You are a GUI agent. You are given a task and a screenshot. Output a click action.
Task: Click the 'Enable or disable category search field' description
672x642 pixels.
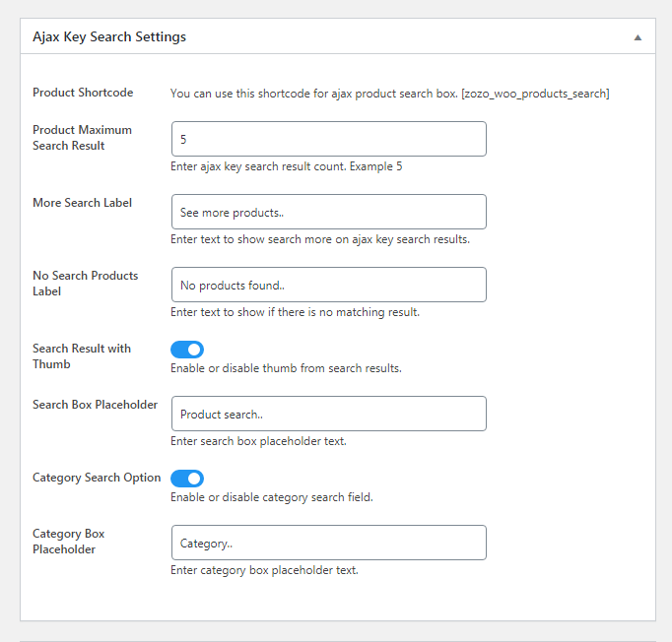[272, 497]
